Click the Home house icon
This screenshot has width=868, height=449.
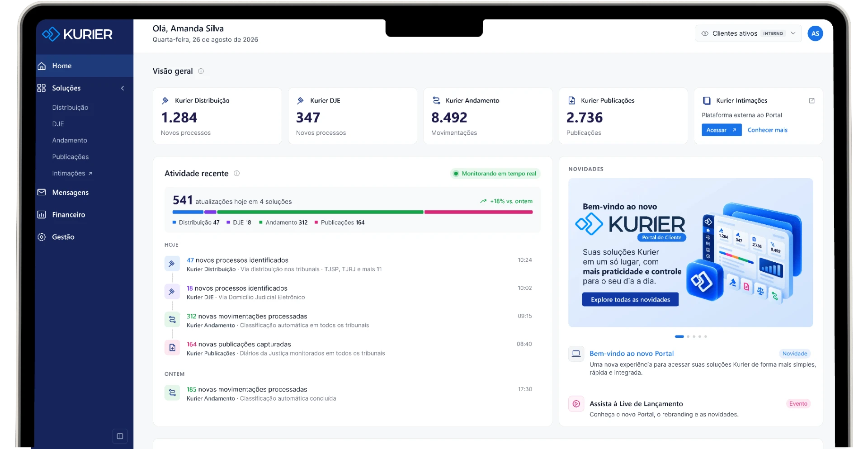(x=42, y=66)
